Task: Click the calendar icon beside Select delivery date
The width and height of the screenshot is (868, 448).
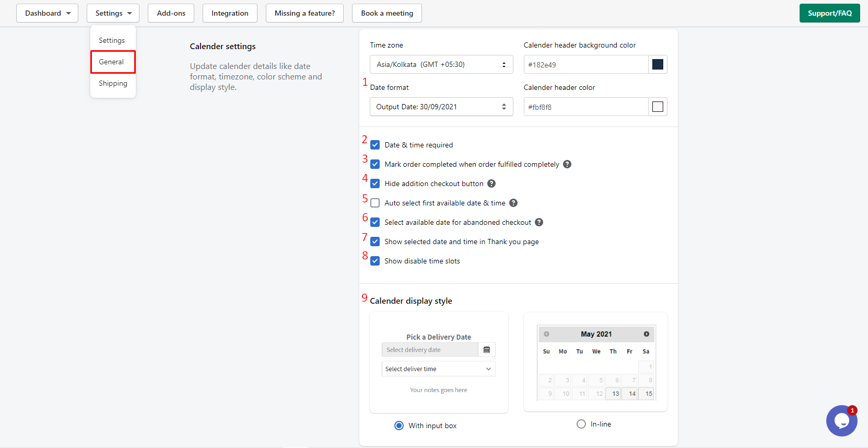Action: (x=487, y=350)
